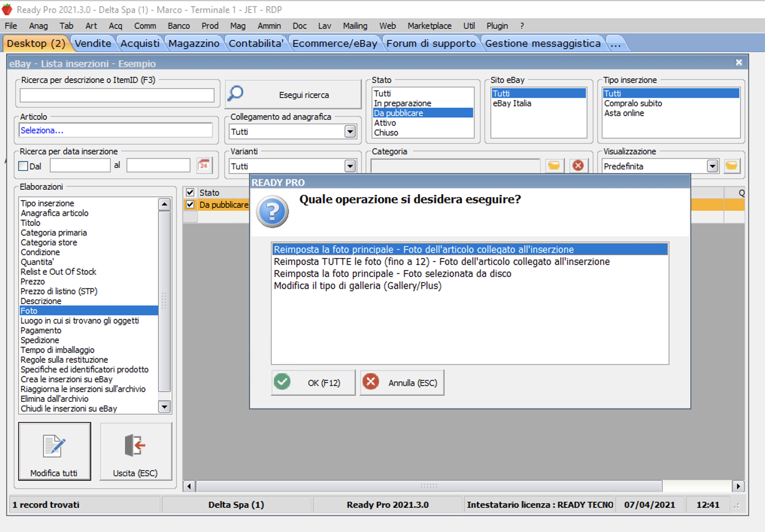
Task: Open Categoria folder browse icon
Action: click(x=554, y=166)
